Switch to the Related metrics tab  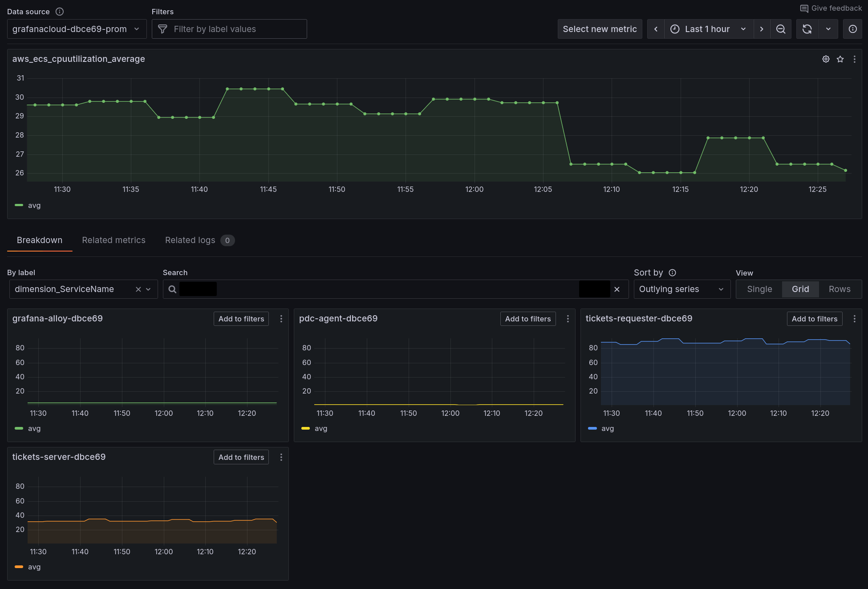[114, 240]
